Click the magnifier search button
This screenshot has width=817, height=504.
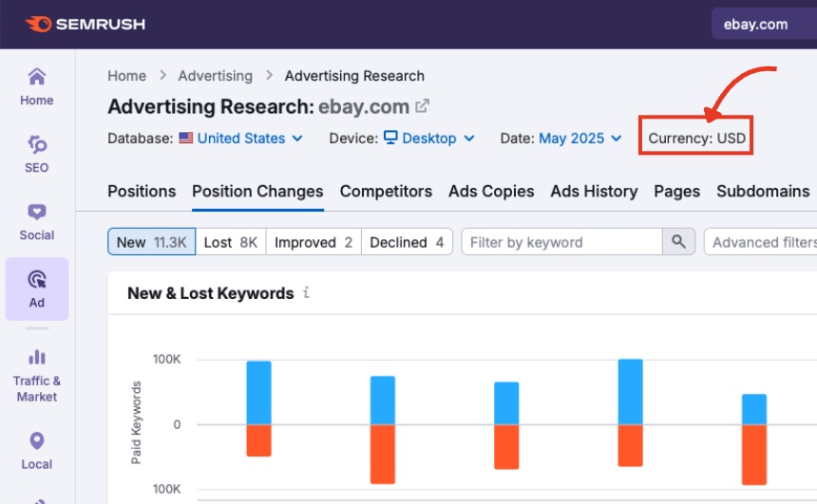pos(678,242)
